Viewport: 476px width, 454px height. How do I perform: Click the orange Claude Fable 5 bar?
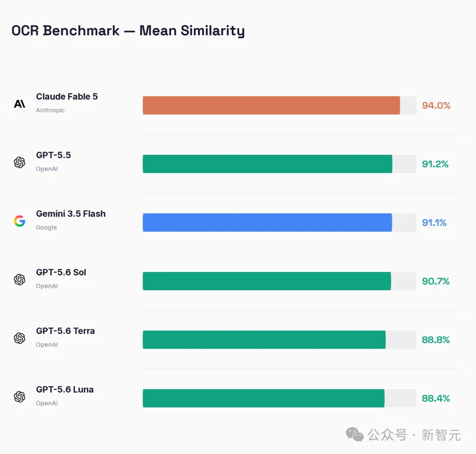tap(271, 105)
